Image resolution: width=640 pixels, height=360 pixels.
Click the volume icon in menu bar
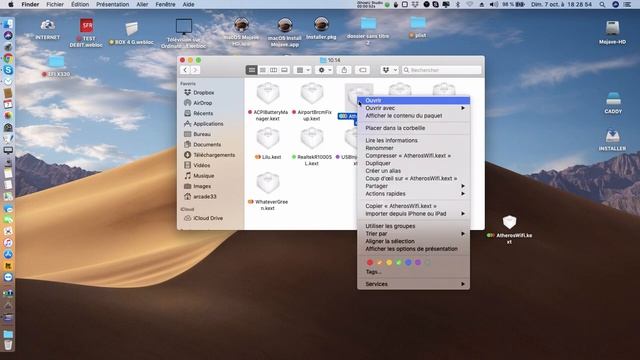[493, 4]
